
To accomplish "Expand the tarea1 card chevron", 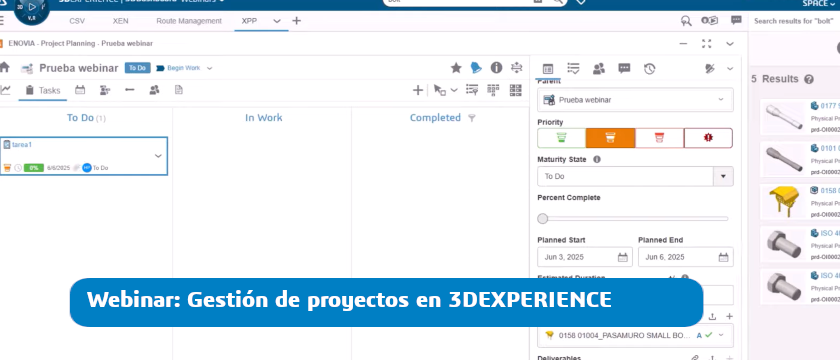I will 158,156.
